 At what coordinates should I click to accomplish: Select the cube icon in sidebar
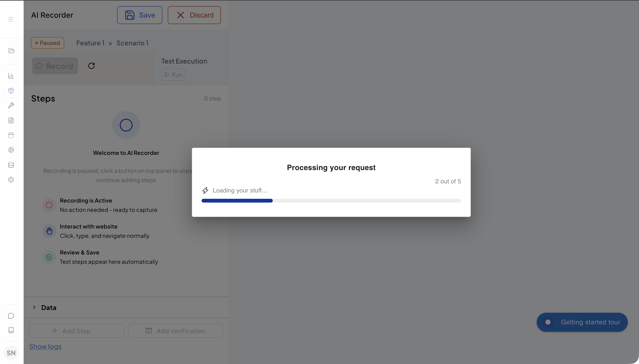point(11,91)
